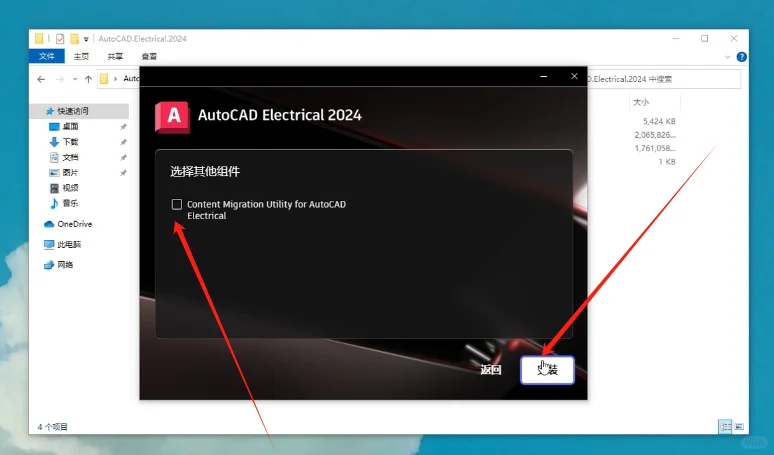774x455 pixels.
Task: Click the 下载 blue arrow icon
Action: (54, 142)
